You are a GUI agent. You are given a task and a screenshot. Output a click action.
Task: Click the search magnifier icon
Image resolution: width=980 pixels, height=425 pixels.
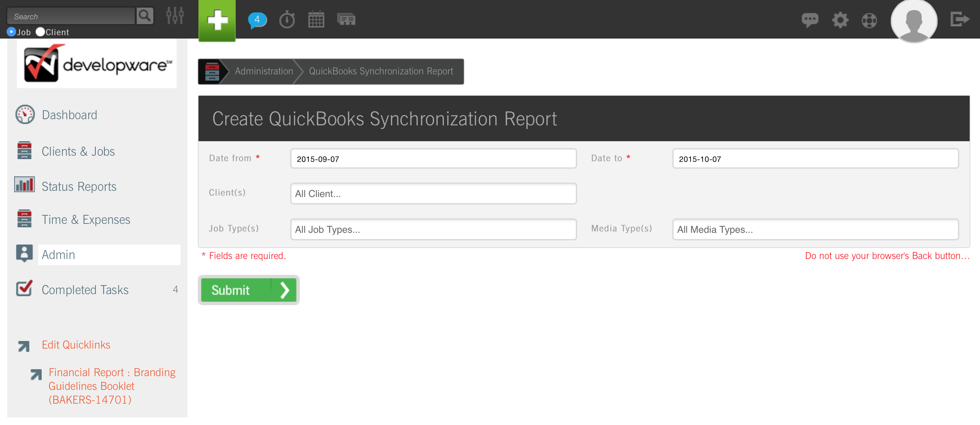click(145, 16)
